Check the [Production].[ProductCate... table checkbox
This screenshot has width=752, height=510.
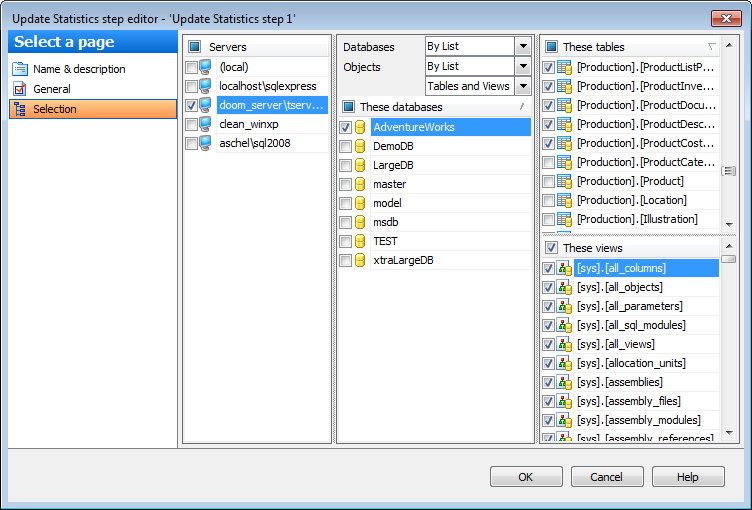point(548,162)
